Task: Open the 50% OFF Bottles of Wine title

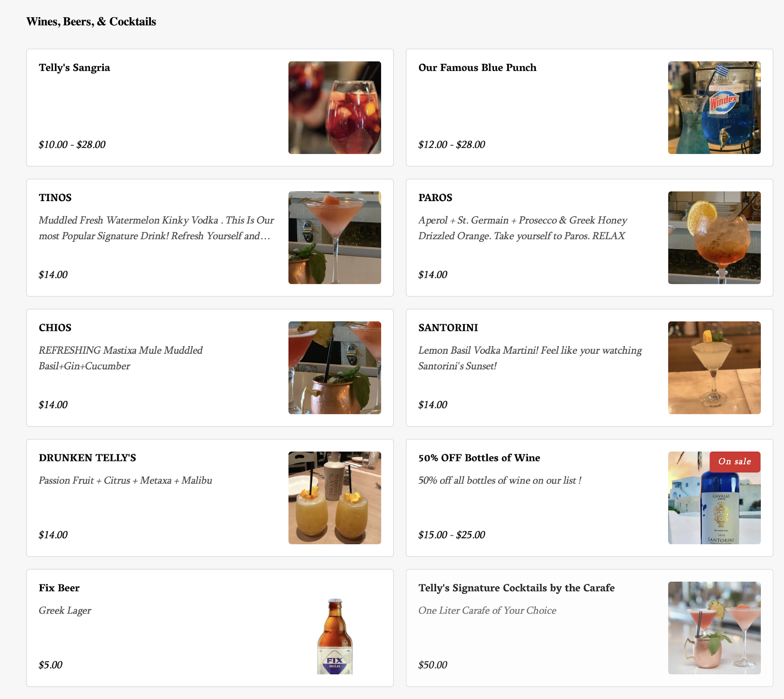Action: tap(479, 458)
